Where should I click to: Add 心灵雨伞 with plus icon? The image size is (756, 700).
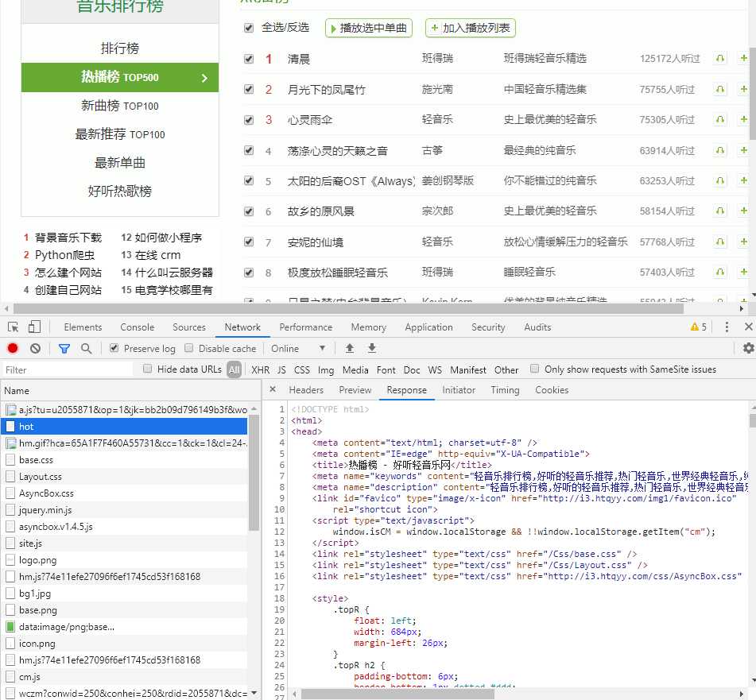click(x=743, y=119)
